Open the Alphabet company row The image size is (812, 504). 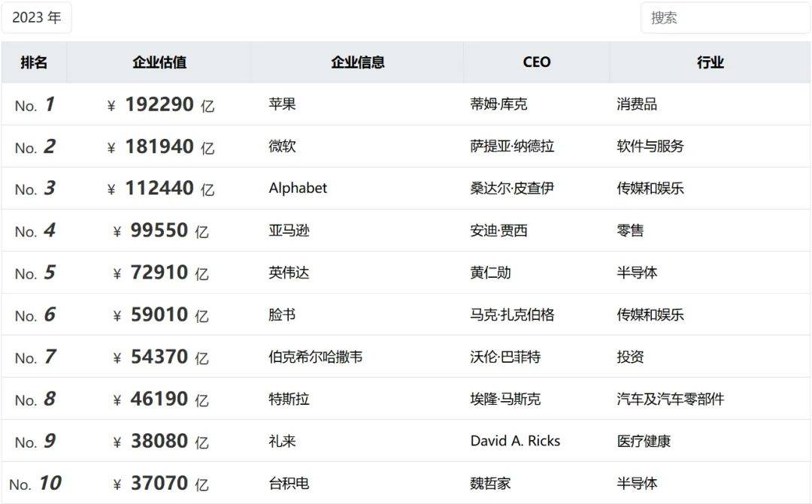[x=298, y=189]
